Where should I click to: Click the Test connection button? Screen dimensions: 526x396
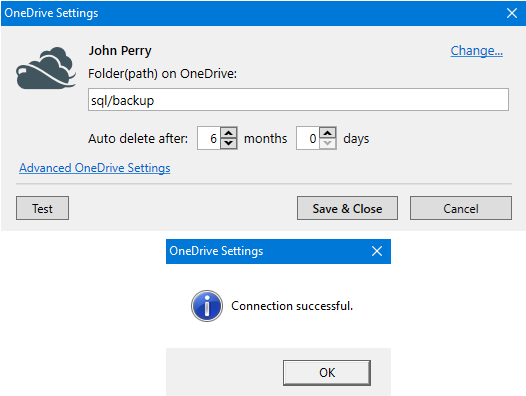[x=42, y=208]
